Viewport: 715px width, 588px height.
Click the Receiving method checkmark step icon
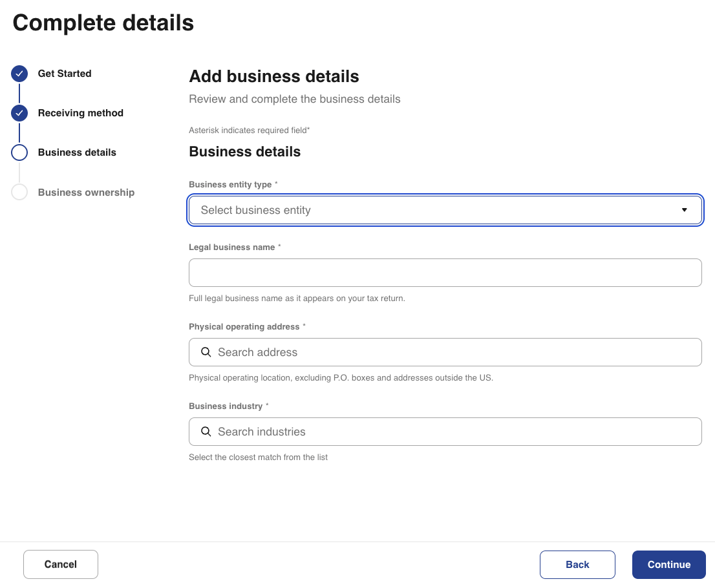click(19, 113)
